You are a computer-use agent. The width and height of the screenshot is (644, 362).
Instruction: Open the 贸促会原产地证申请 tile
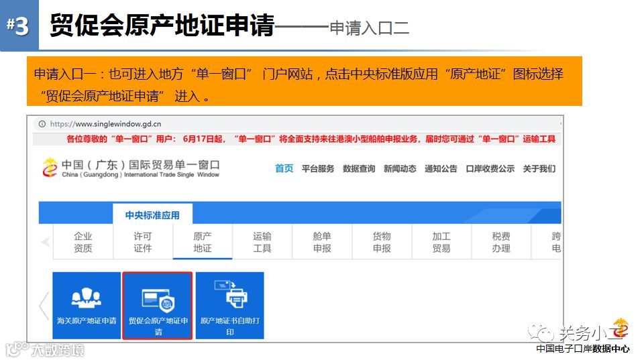(158, 306)
